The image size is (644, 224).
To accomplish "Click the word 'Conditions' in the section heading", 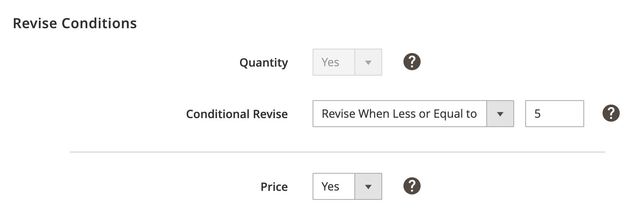I will (x=99, y=24).
